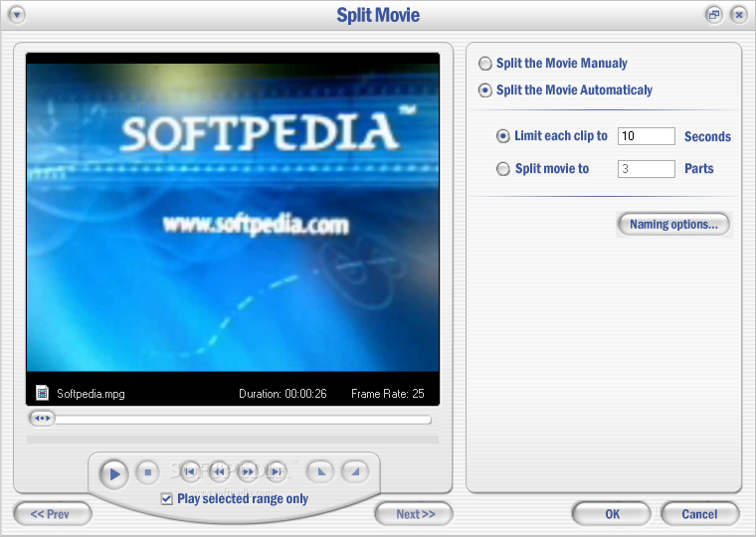
Task: Click the film icon beside Softpedia.mpg
Action: pos(42,393)
